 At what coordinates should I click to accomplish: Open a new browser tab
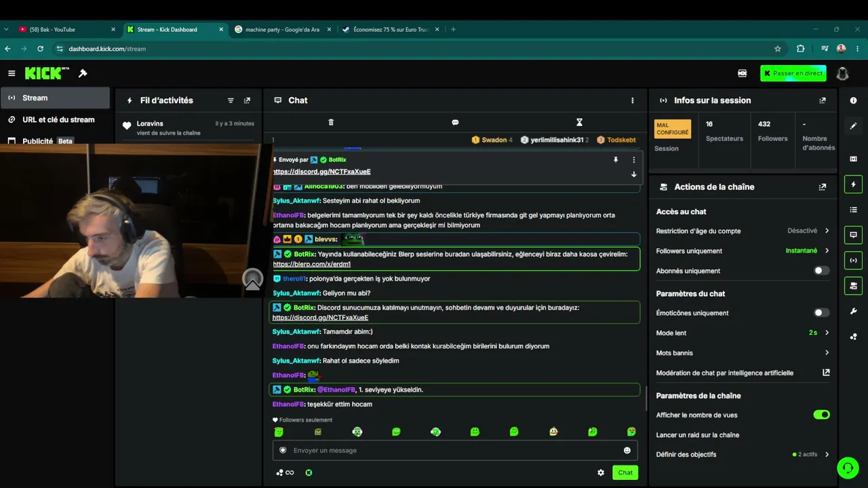click(x=453, y=29)
